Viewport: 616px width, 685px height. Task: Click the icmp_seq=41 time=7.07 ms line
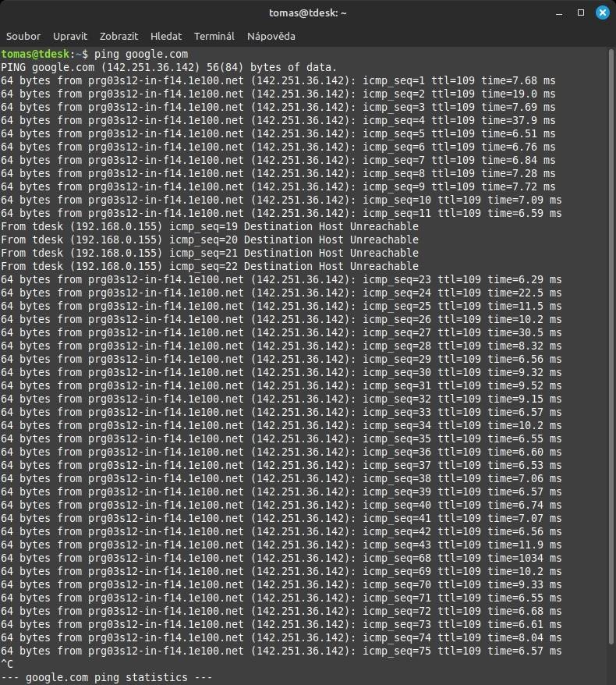[281, 518]
